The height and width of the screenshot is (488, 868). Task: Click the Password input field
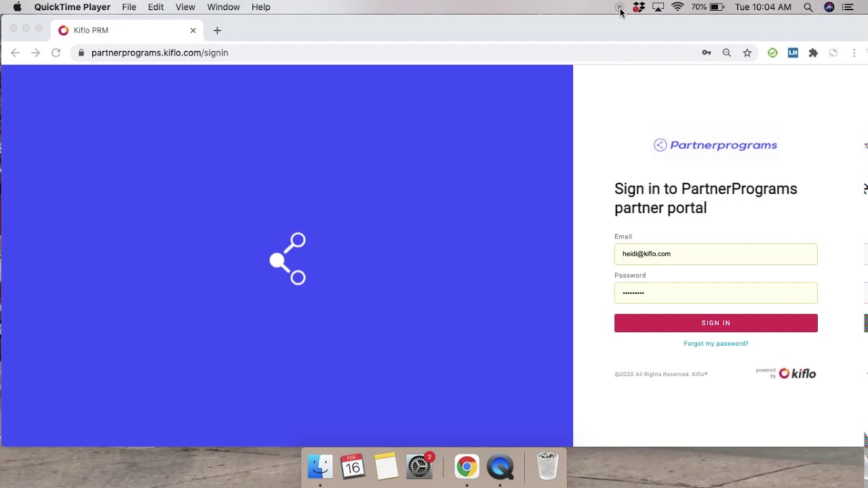point(716,293)
